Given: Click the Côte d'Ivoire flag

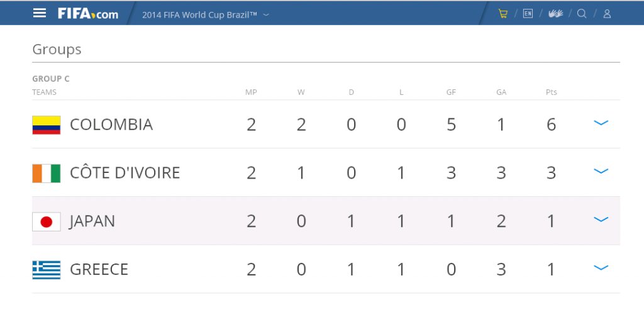Looking at the screenshot, I should (47, 174).
